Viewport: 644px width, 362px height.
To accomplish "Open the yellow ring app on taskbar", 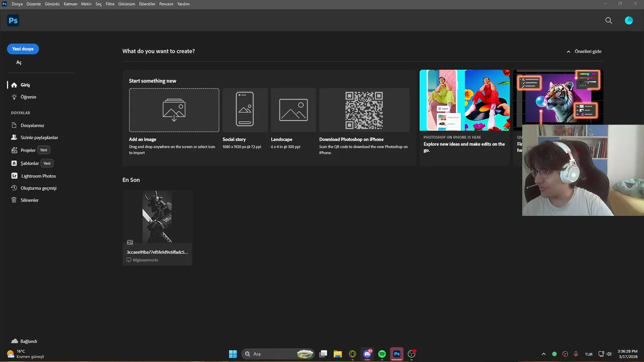I will point(352,354).
